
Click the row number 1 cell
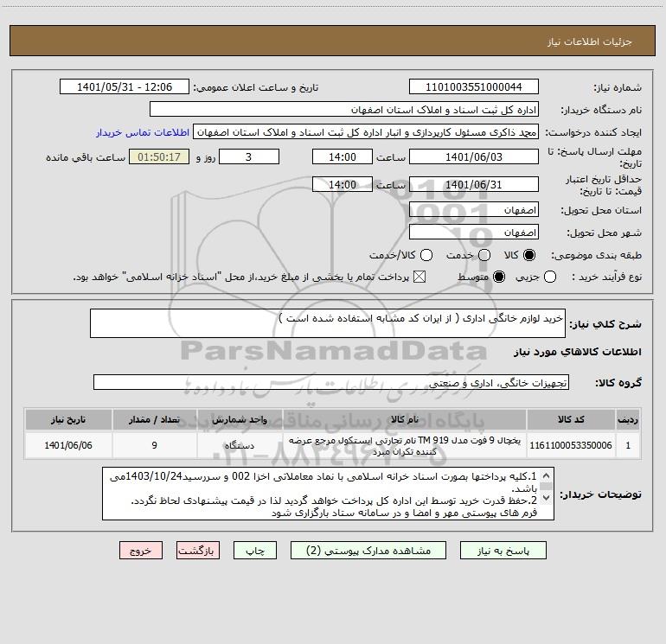pyautogui.click(x=628, y=445)
